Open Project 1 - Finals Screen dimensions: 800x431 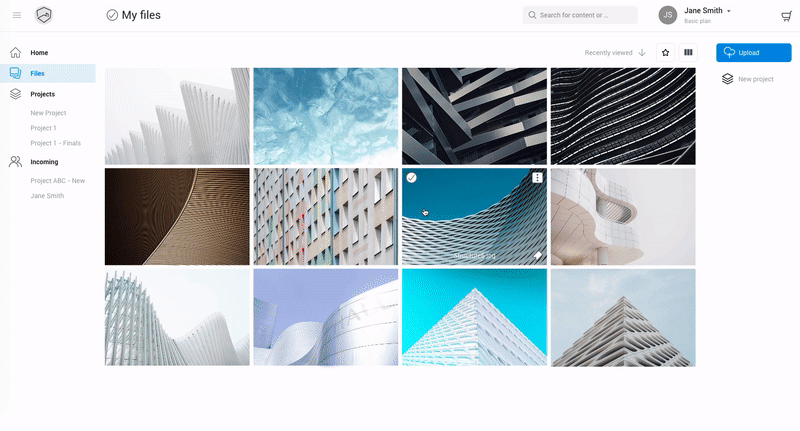click(56, 143)
